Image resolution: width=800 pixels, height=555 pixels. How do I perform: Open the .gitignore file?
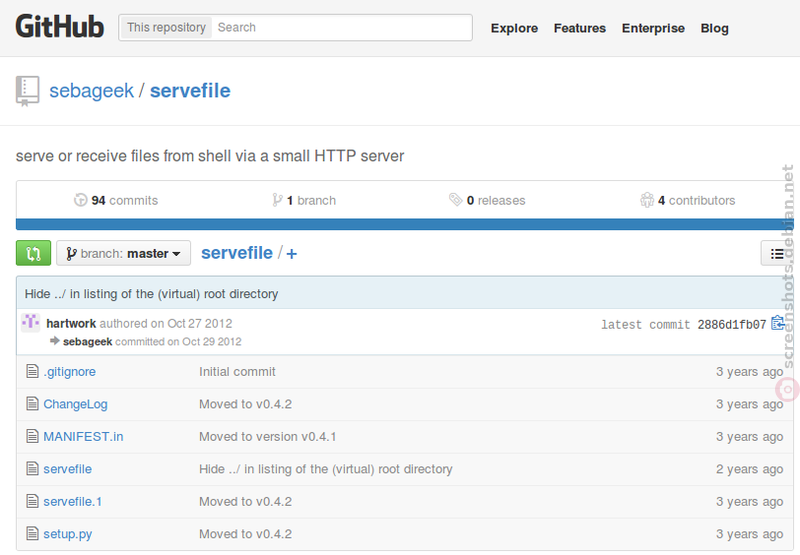pyautogui.click(x=69, y=372)
